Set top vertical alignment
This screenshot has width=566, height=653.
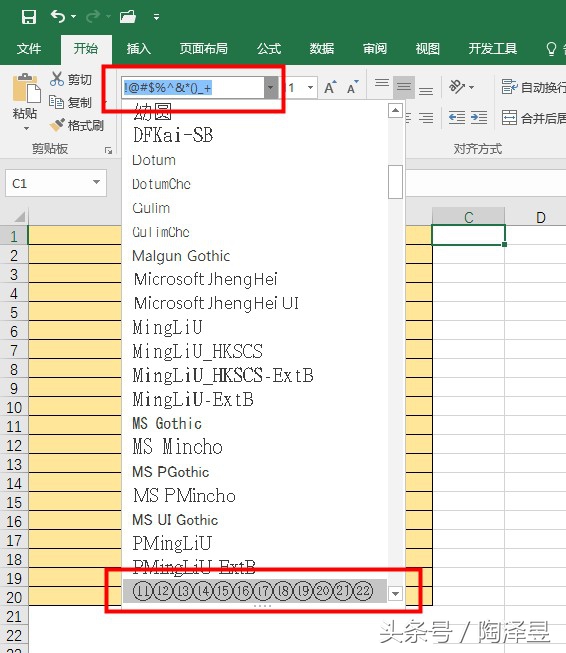point(382,83)
